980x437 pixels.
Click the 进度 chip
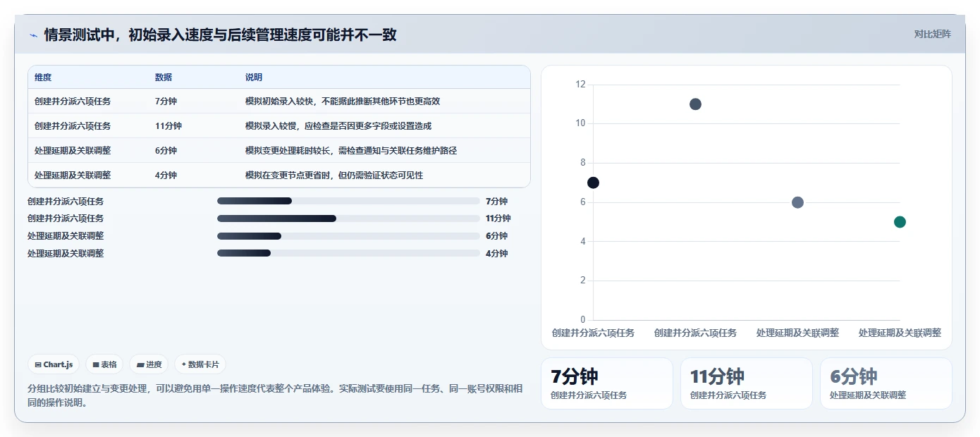tap(149, 364)
